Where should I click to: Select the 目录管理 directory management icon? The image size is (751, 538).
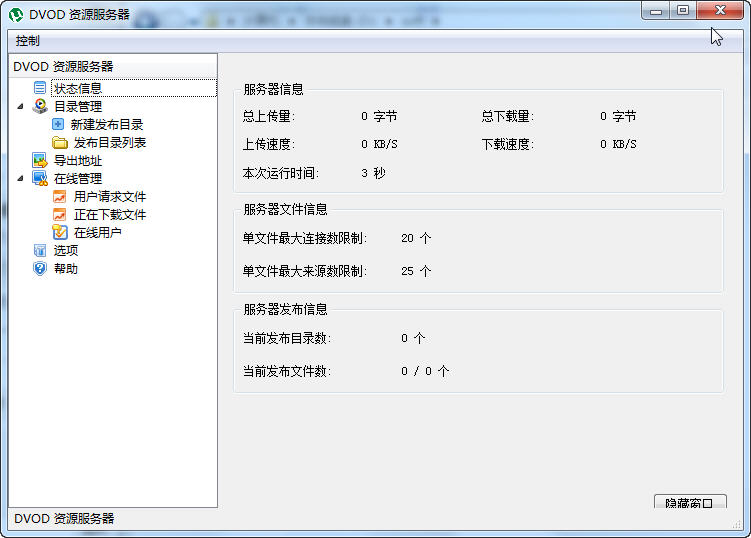[x=40, y=106]
